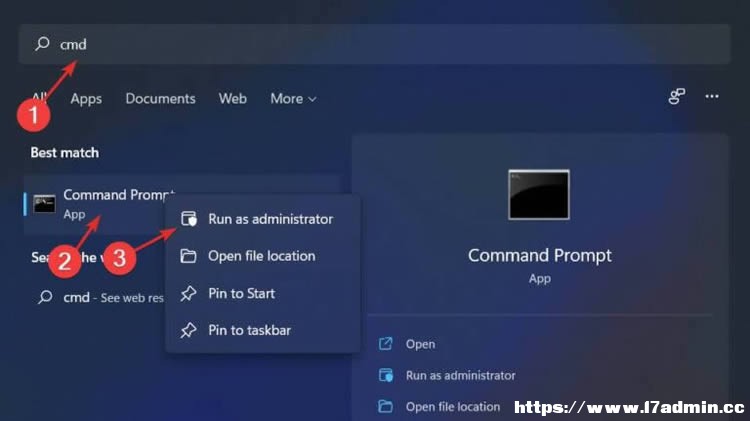Click the cmd search input field
The height and width of the screenshot is (421, 750).
(x=375, y=44)
